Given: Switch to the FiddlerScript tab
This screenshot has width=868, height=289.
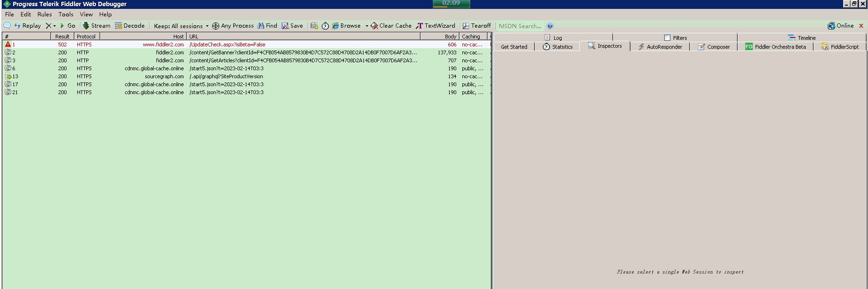Looking at the screenshot, I should tap(840, 47).
